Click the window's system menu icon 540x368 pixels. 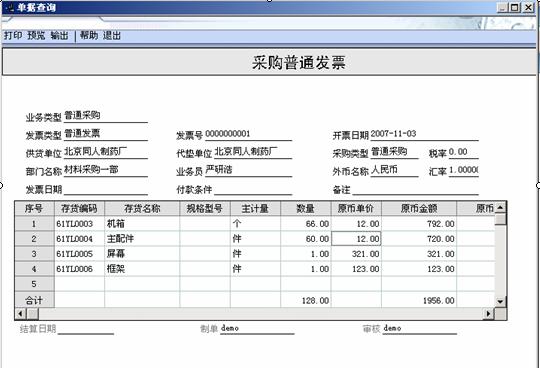click(x=10, y=7)
